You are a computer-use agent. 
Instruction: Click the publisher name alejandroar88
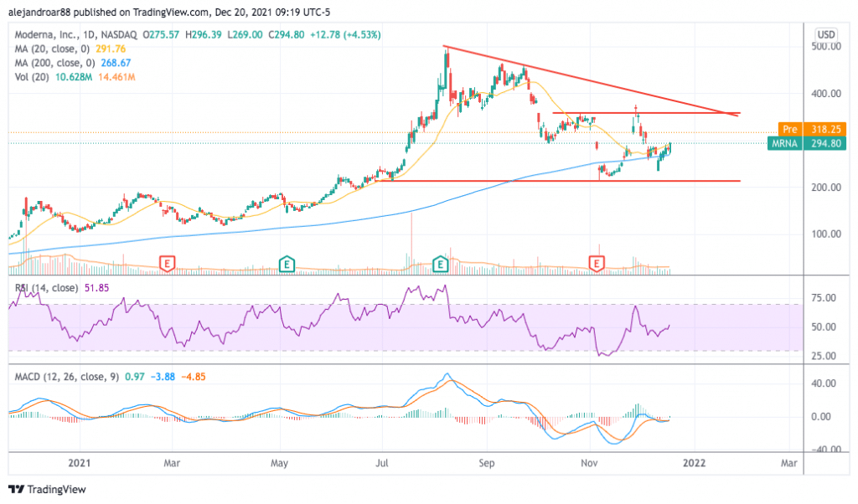pos(39,12)
